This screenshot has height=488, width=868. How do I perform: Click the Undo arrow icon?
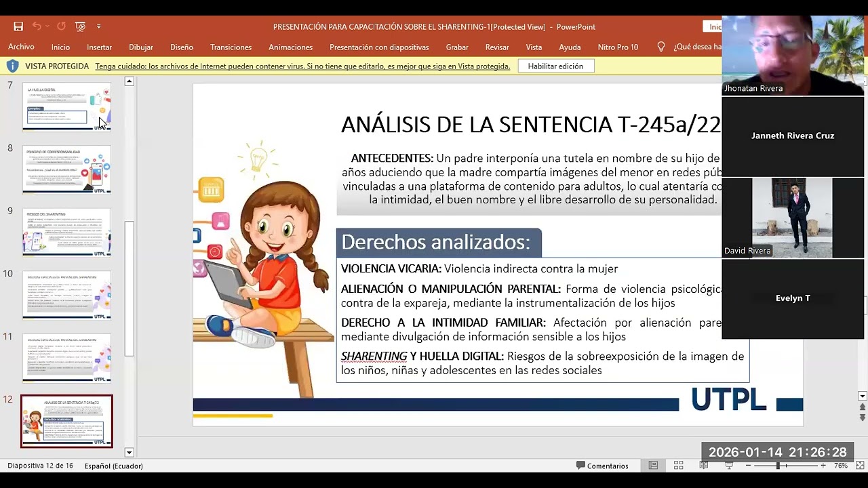pos(37,26)
